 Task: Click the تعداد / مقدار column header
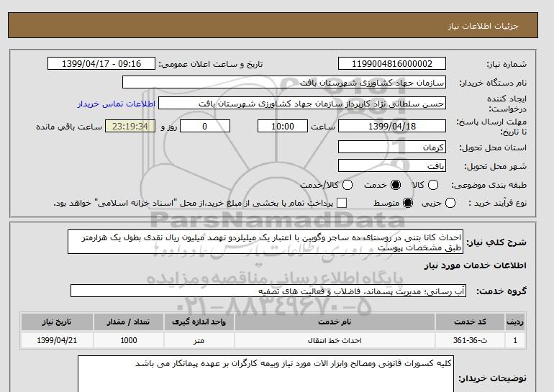(x=128, y=322)
